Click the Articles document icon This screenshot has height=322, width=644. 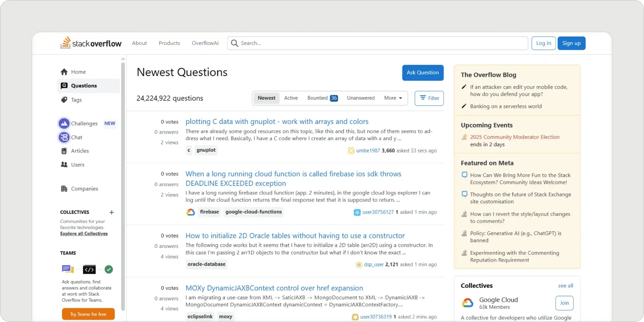[64, 151]
